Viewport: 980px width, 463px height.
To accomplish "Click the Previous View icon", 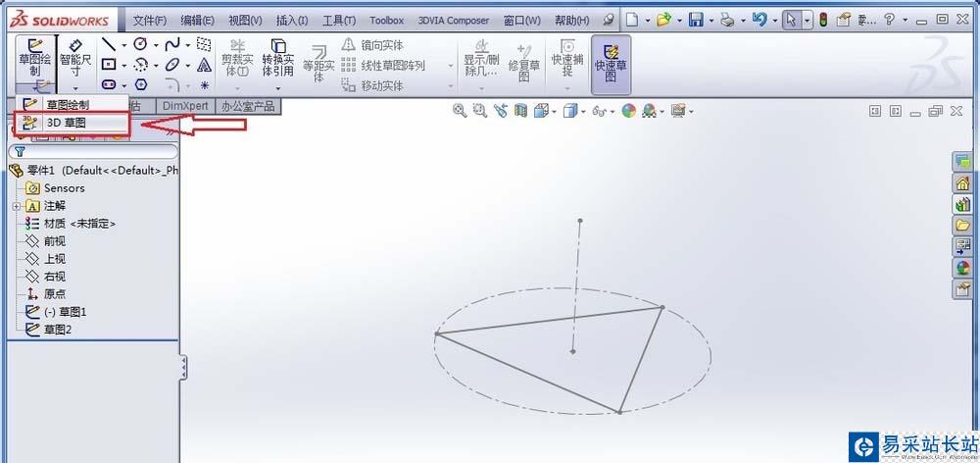I will click(x=500, y=112).
